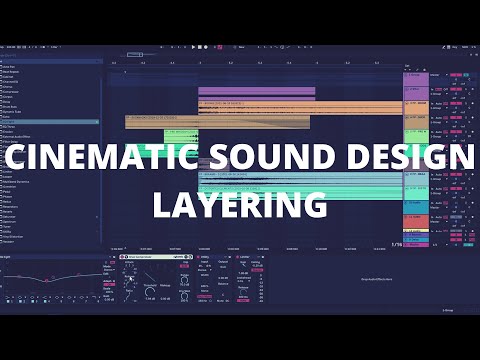Select Resonators in the browser list
This screenshot has height=360, width=480.
tap(10, 207)
